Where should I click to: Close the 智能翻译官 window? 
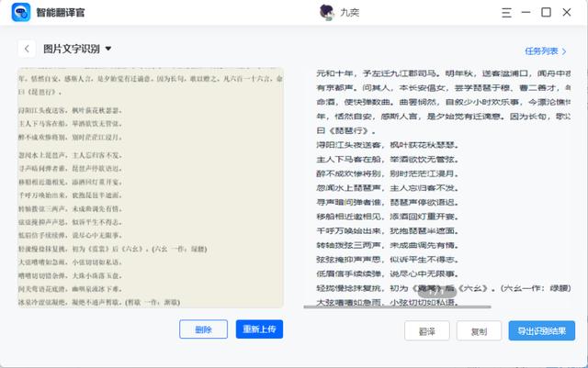pos(567,12)
